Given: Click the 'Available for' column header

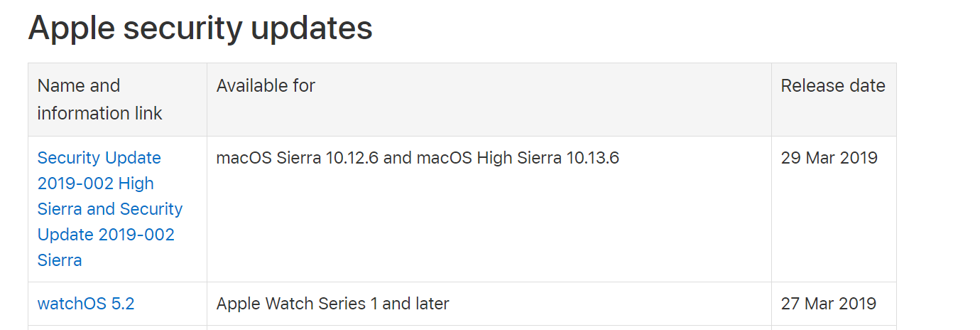Looking at the screenshot, I should click(266, 86).
